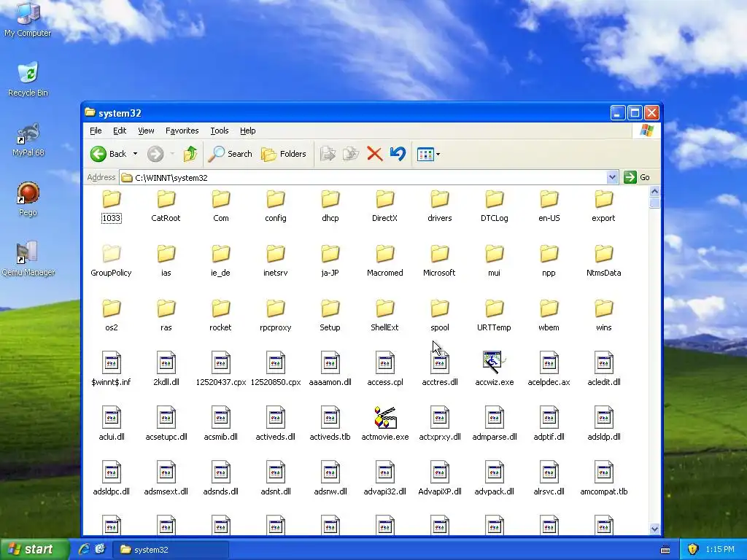
Task: Select the accwiz.exe file icon
Action: [x=494, y=363]
